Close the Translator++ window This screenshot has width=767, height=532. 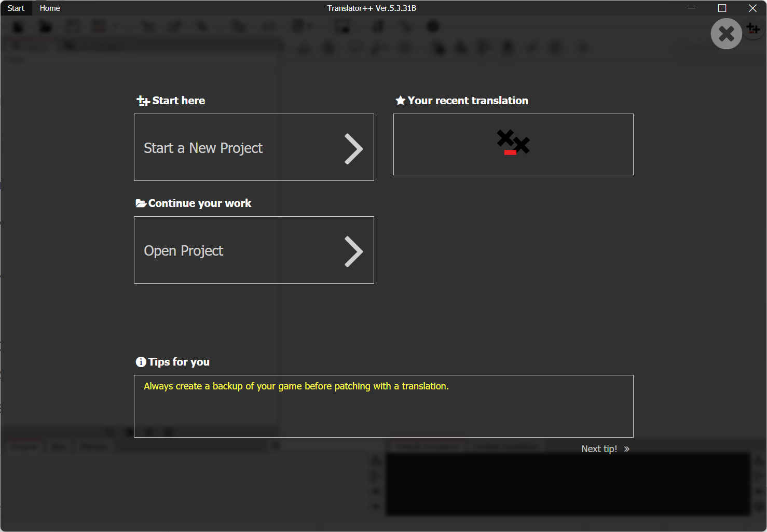click(752, 8)
